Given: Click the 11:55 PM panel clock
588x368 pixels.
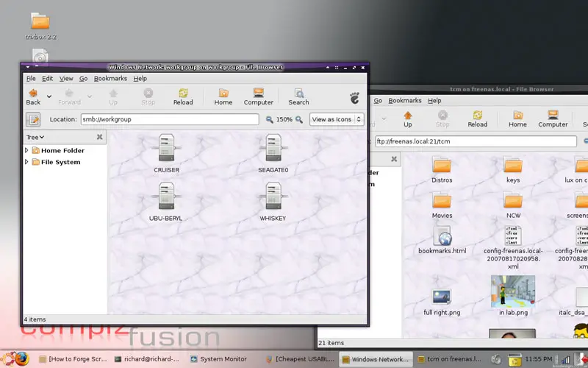Looking at the screenshot, I should coord(539,359).
